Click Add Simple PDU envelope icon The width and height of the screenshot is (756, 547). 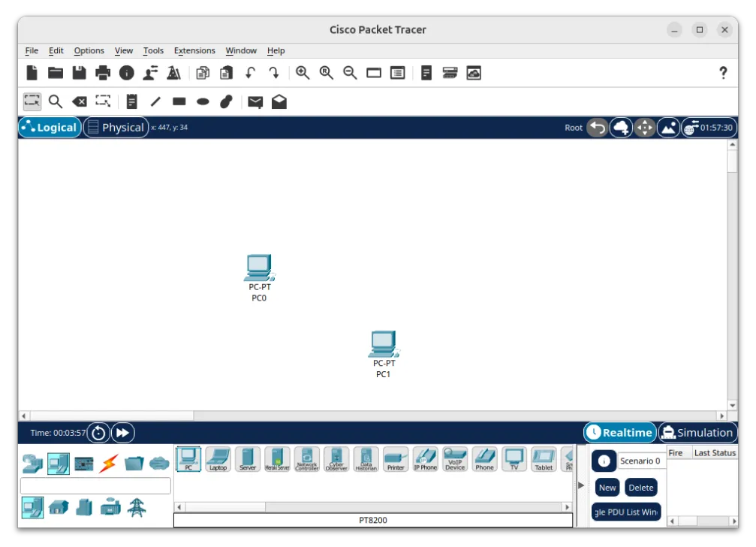coord(255,101)
